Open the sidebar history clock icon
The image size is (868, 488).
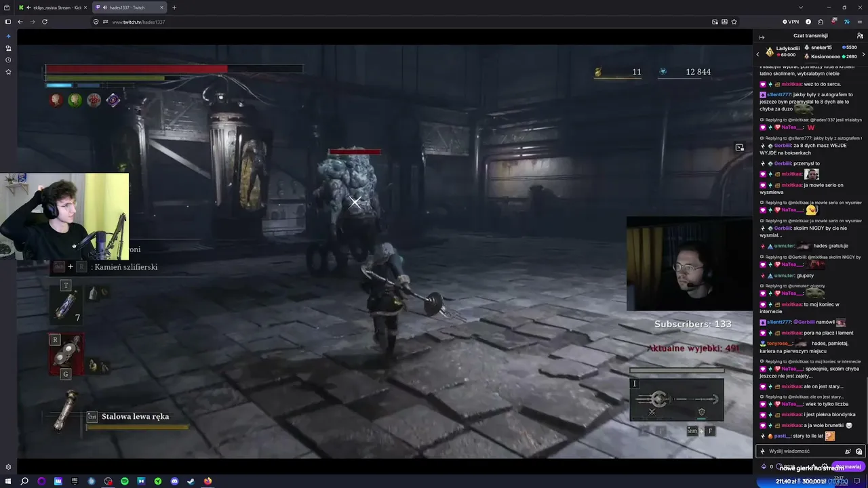[x=8, y=60]
